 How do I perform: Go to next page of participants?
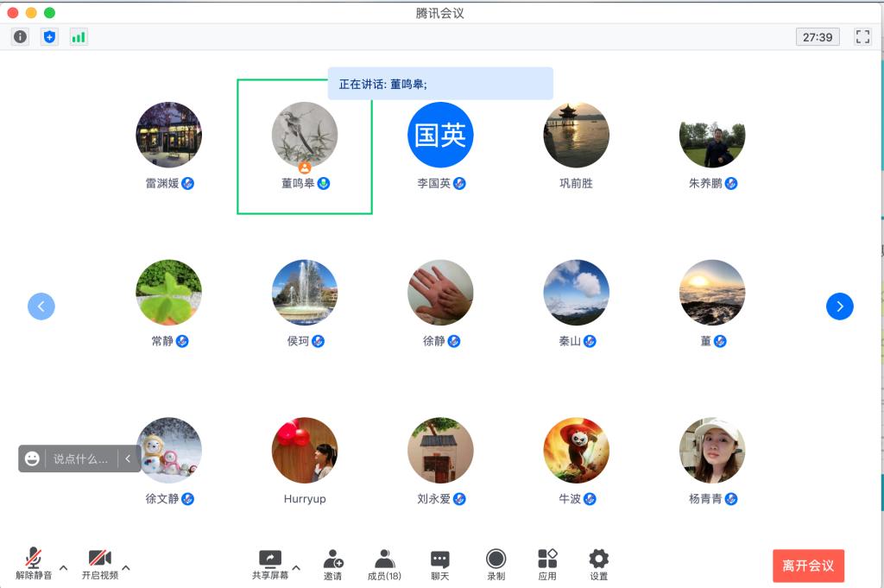coord(839,307)
